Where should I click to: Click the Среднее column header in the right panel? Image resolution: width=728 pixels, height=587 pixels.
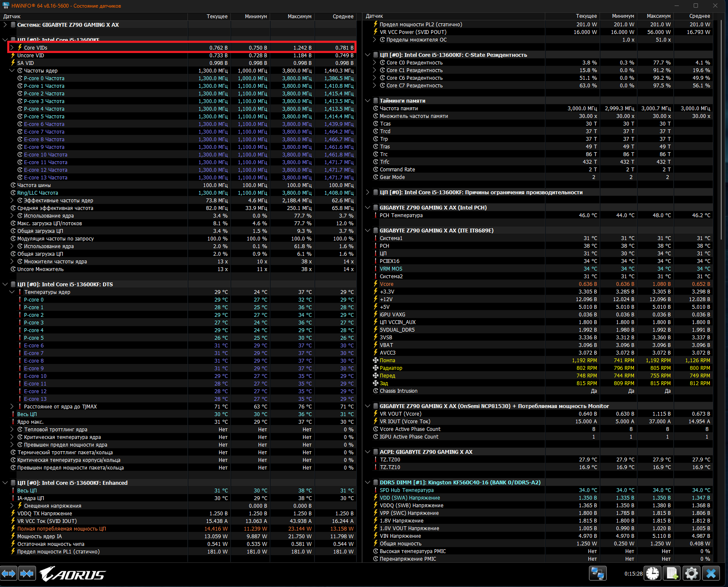(x=694, y=16)
